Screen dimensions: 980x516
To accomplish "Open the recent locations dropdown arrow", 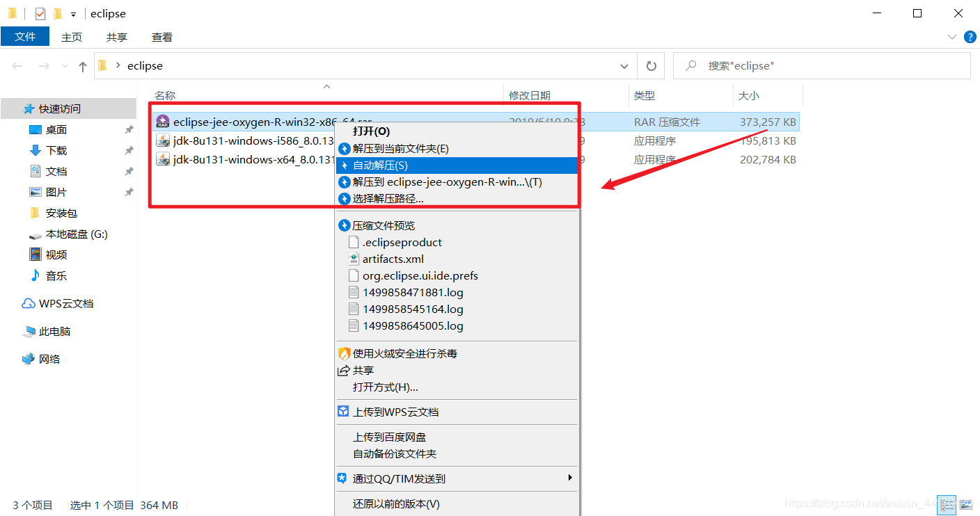I will (x=65, y=66).
